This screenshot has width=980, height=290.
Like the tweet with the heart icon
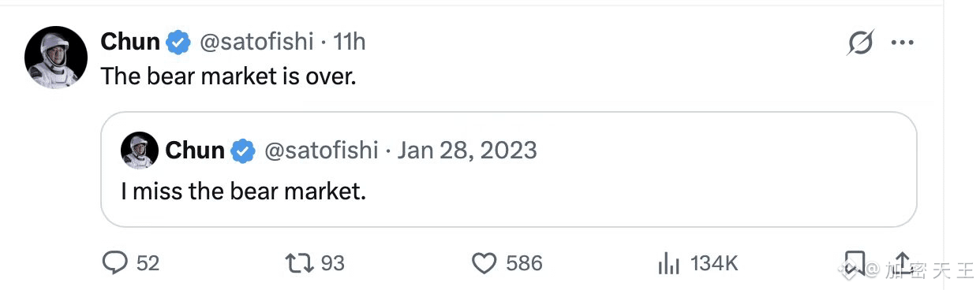click(x=484, y=263)
